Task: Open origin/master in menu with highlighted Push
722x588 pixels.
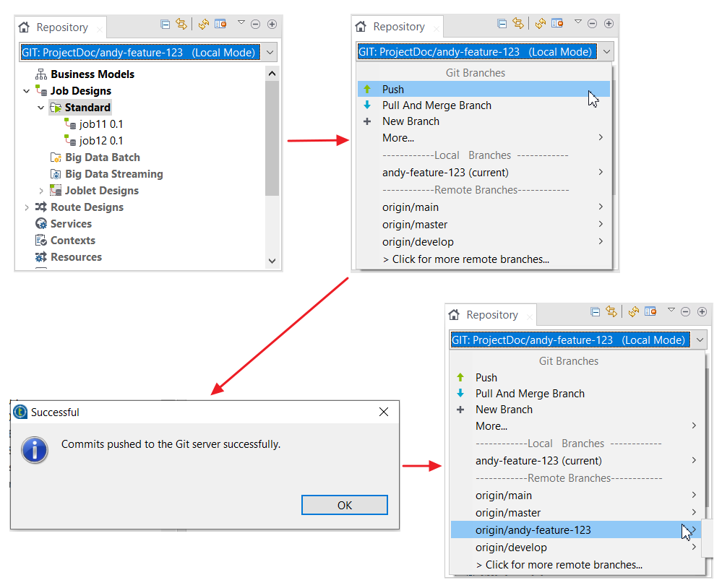Action: (x=484, y=225)
